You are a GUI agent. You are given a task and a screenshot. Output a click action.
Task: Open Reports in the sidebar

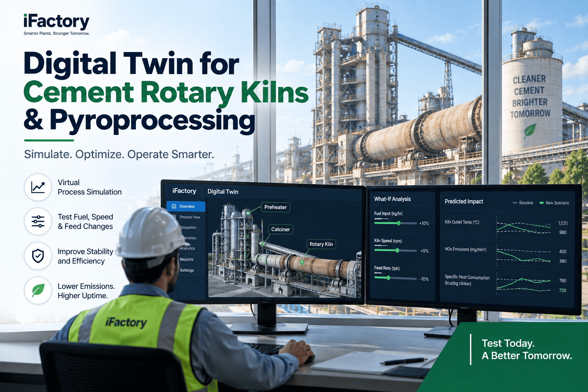[186, 260]
